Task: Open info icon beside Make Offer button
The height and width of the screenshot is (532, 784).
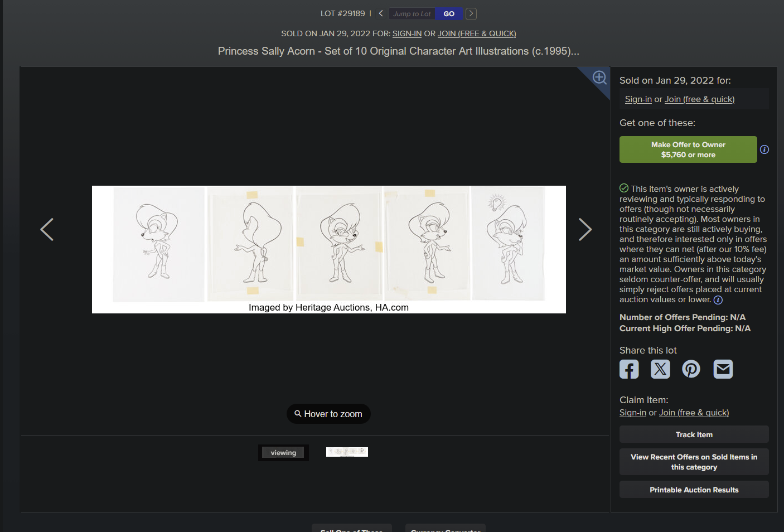Action: (x=764, y=149)
